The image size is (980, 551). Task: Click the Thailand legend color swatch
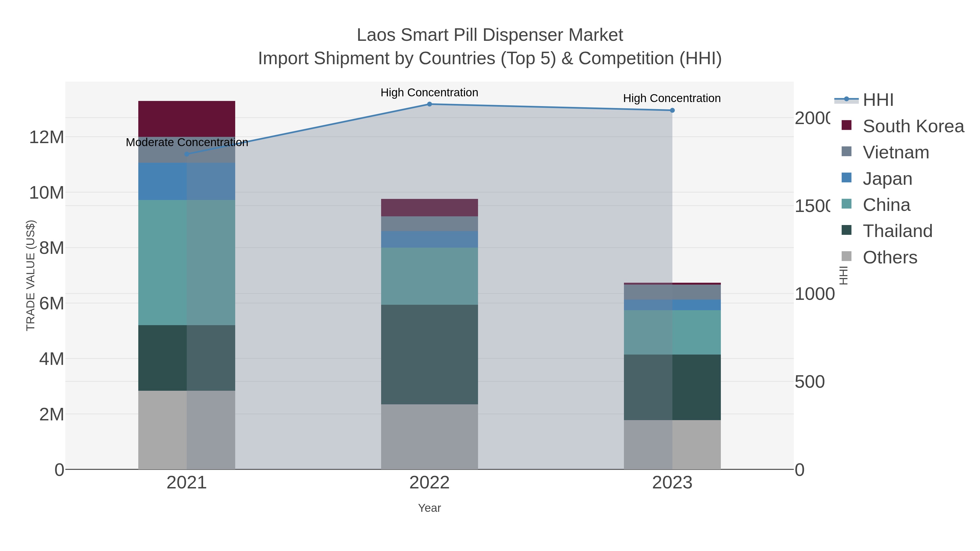(846, 230)
